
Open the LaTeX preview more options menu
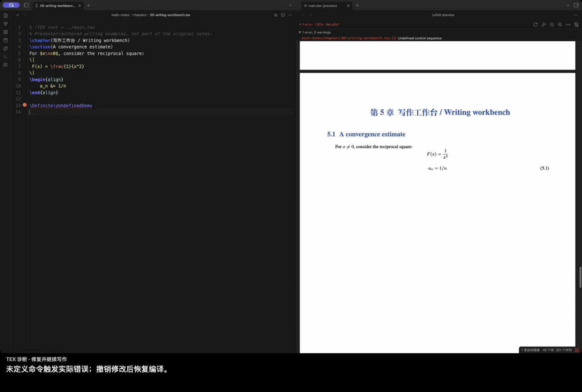(576, 15)
